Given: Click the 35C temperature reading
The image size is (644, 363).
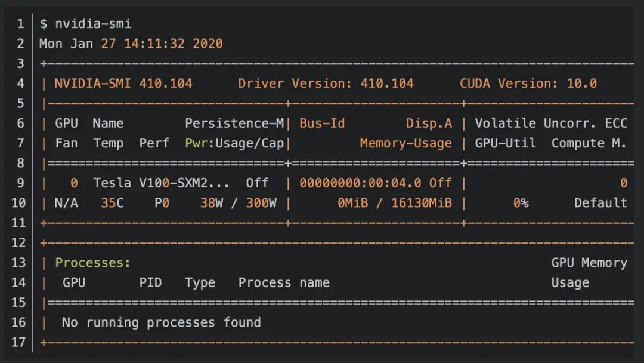Looking at the screenshot, I should coord(112,203).
